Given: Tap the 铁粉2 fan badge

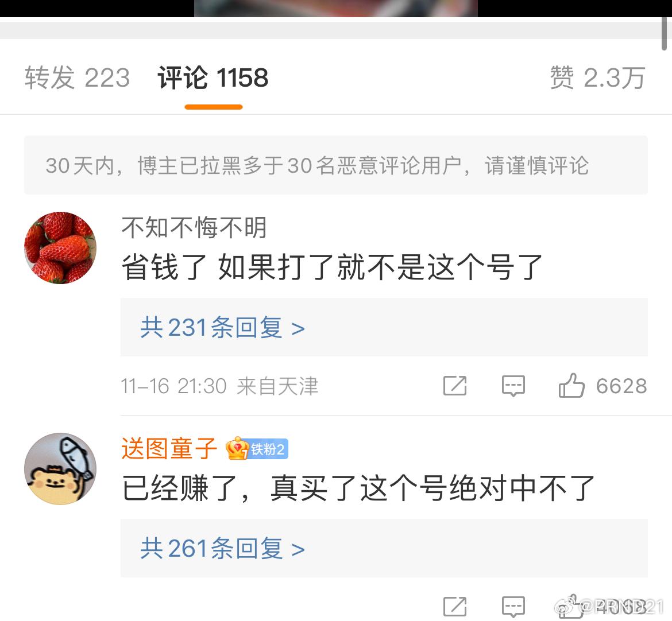Looking at the screenshot, I should tap(268, 449).
